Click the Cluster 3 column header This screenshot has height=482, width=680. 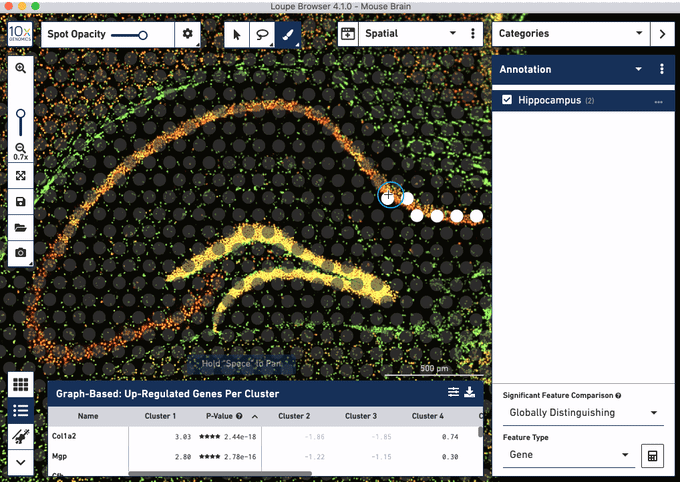[361, 416]
